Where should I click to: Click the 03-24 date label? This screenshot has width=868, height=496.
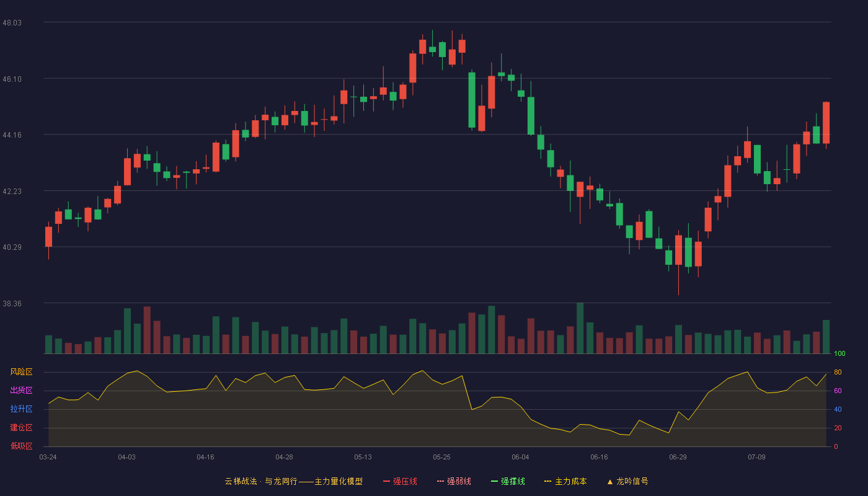click(x=48, y=457)
